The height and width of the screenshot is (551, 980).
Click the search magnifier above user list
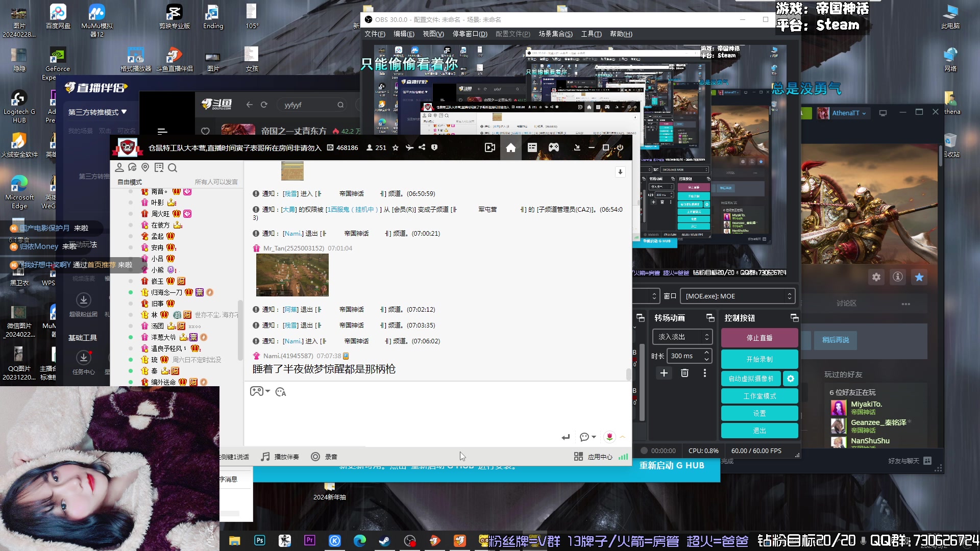(x=173, y=168)
